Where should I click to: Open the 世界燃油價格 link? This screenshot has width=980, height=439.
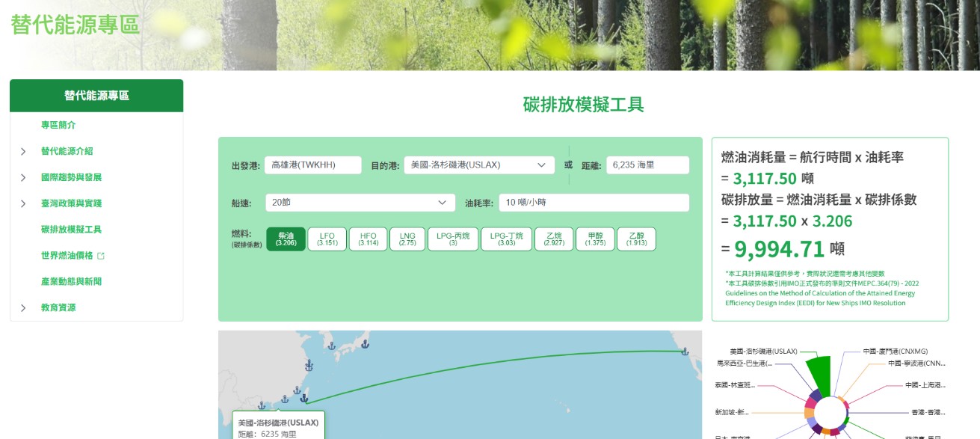coord(67,256)
